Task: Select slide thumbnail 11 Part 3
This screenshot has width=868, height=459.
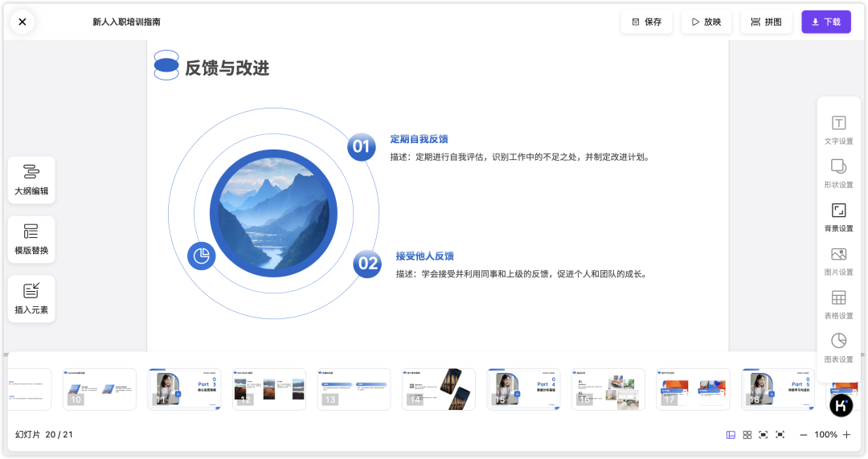Action: tap(184, 389)
